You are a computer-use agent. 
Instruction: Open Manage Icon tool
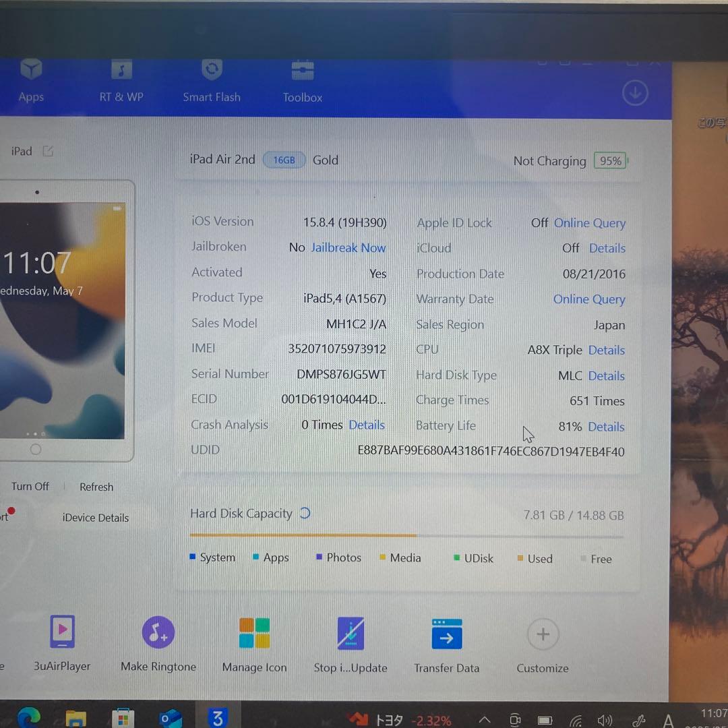pyautogui.click(x=254, y=644)
